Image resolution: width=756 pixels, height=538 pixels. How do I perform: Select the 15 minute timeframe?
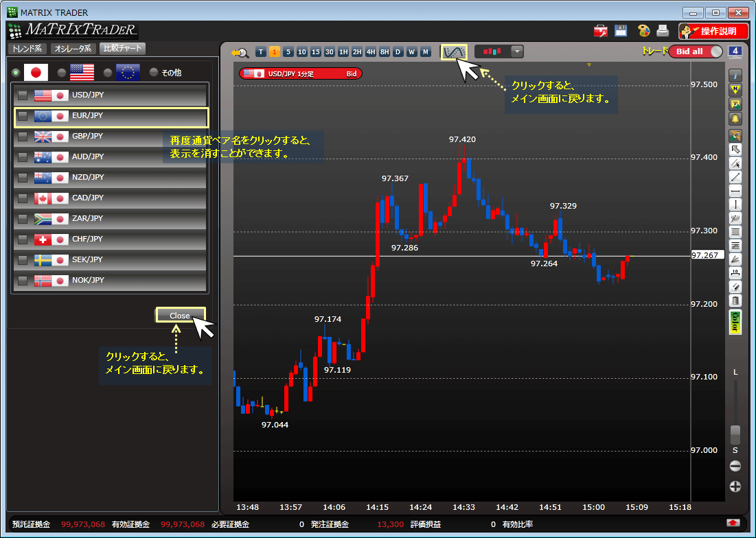(x=316, y=52)
